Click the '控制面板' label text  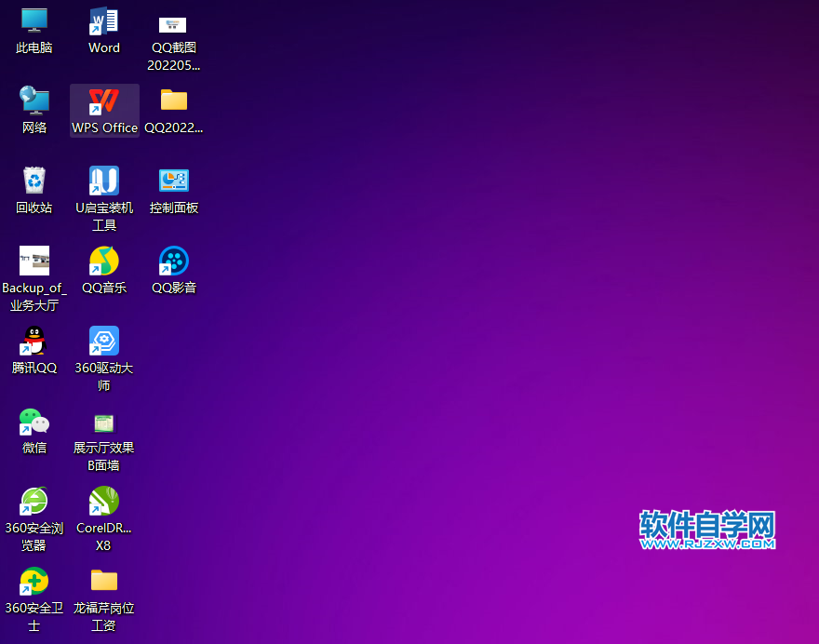click(x=174, y=208)
